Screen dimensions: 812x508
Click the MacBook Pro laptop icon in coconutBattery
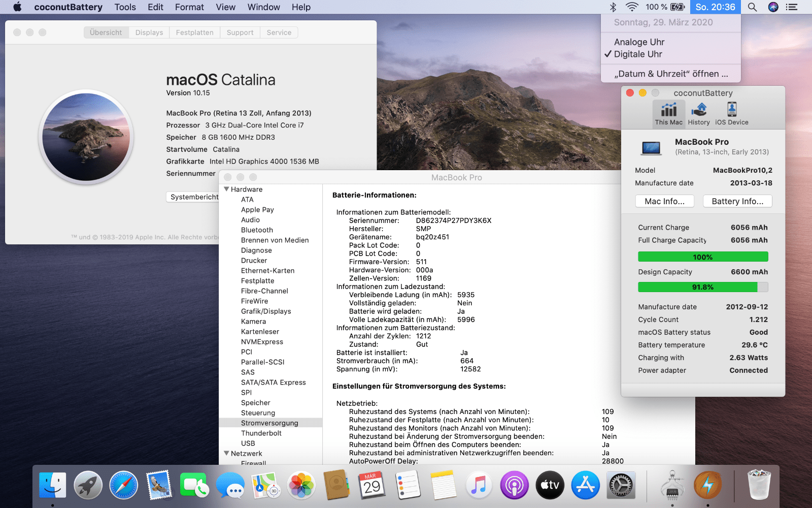[x=651, y=148]
